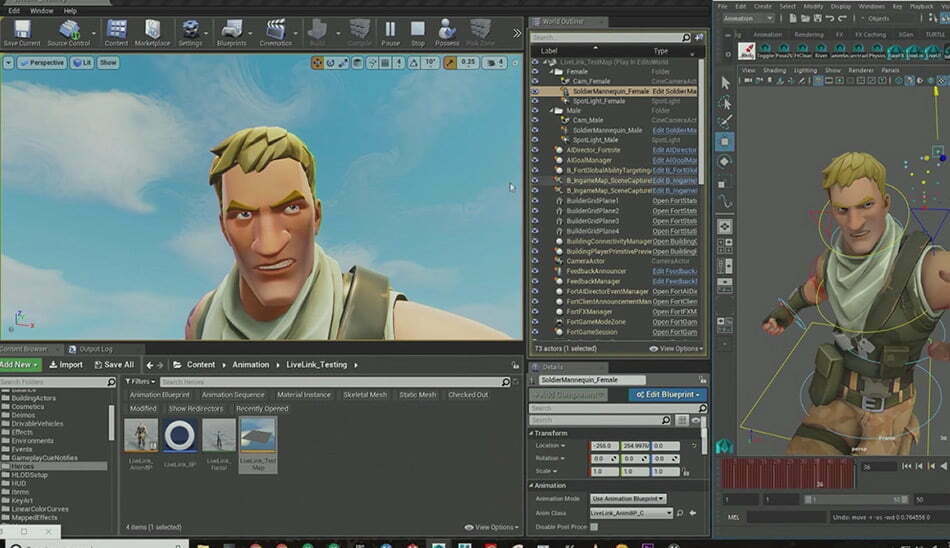Click the Blueprints toolbar icon
Viewport: 950px width, 548px height.
[231, 33]
